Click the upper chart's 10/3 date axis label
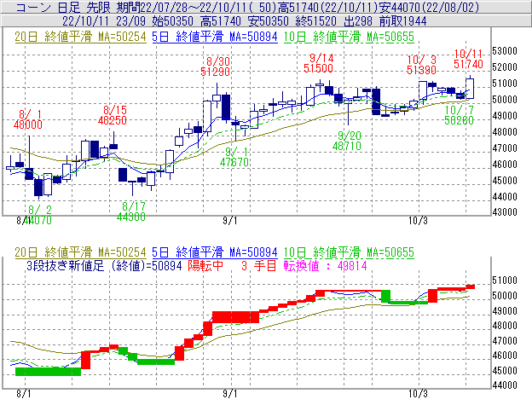This screenshot has width=532, height=405. coord(418,221)
